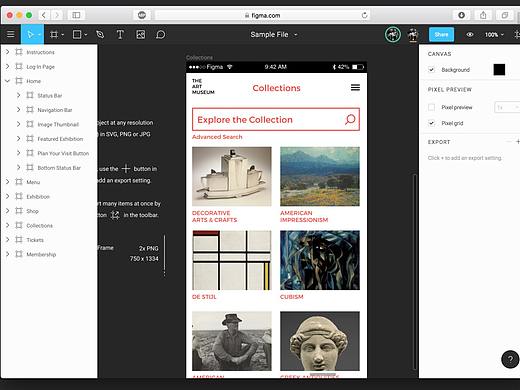Click the blue Share button
This screenshot has width=520, height=390.
click(x=441, y=34)
